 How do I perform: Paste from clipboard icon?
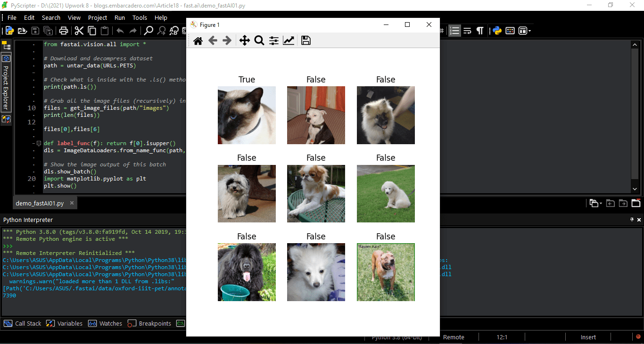(x=105, y=31)
